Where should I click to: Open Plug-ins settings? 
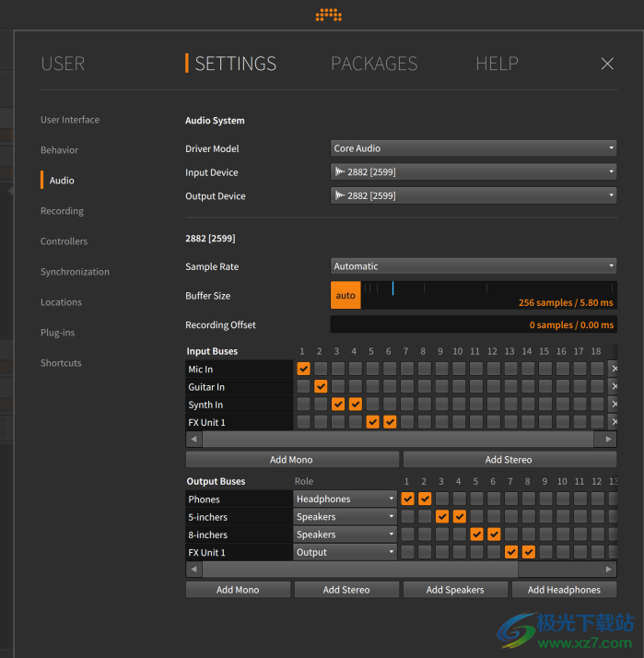57,333
